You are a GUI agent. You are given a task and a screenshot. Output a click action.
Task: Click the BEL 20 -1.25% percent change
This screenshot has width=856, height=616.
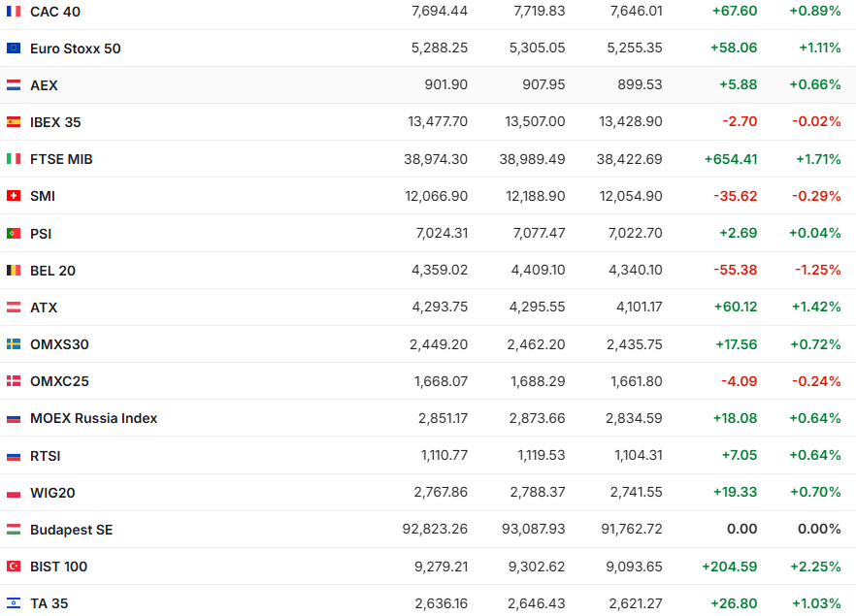818,271
